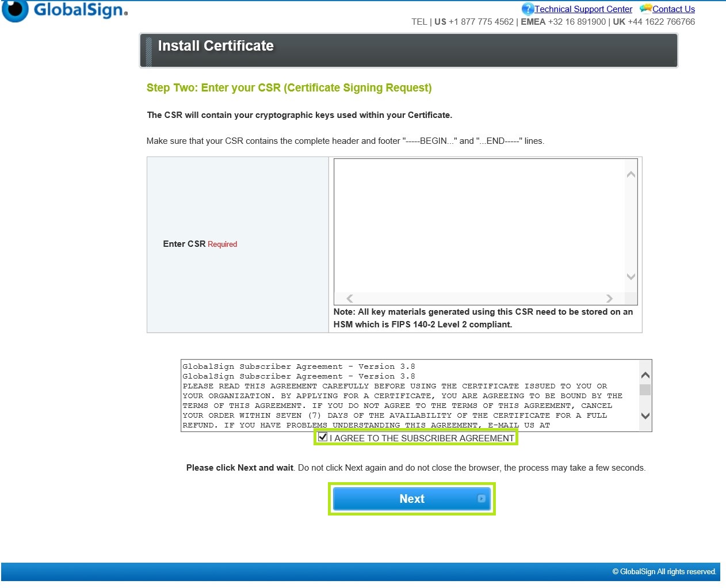Click the Subscriber Agreement scrollbar thumb
Viewport: 726px width, 588px height.
[x=645, y=390]
